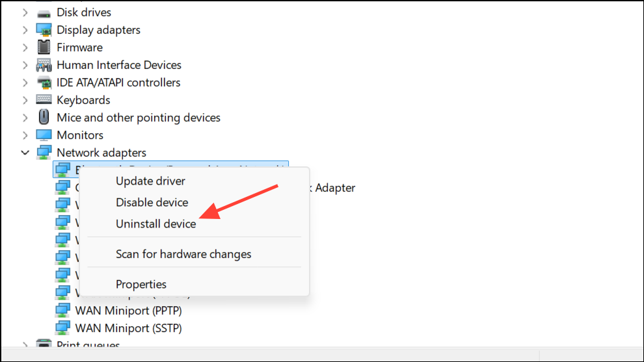
Task: Click the Disk drives icon
Action: [x=44, y=13]
